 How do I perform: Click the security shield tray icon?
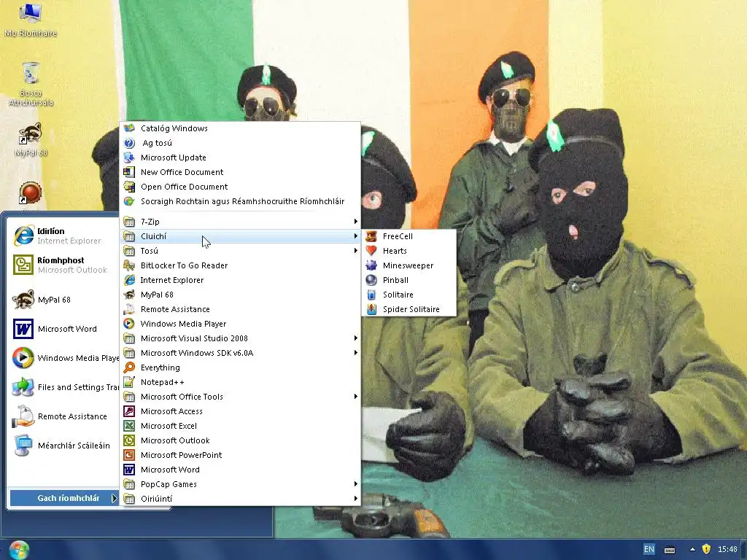click(x=706, y=549)
